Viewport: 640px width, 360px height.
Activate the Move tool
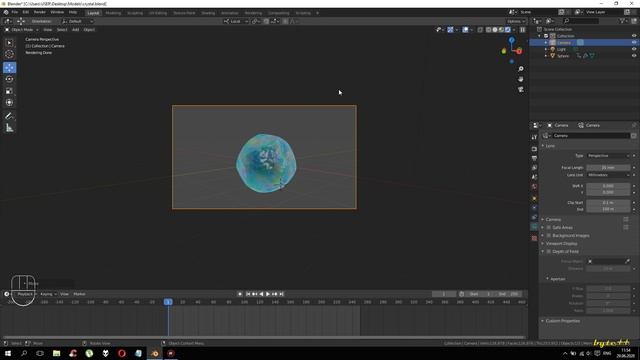coord(9,67)
